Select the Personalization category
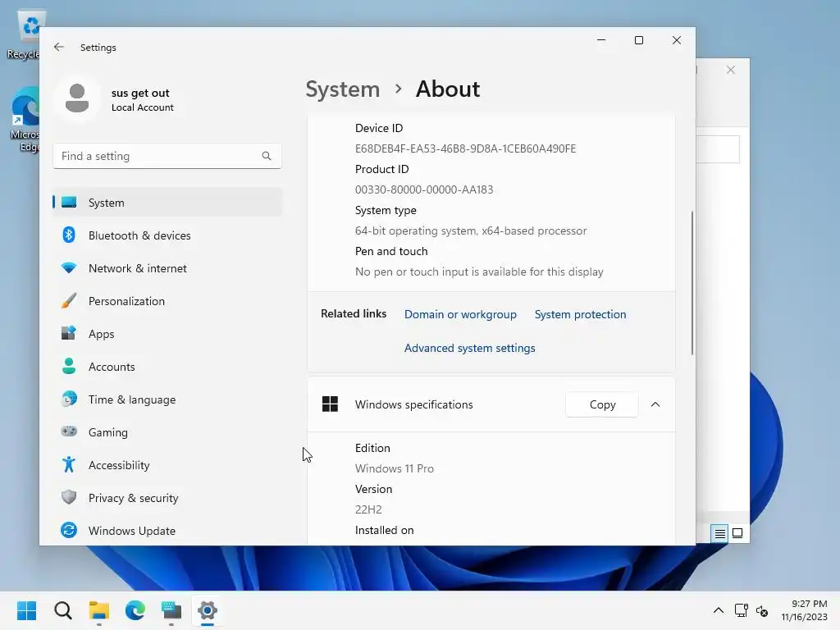 point(167,301)
